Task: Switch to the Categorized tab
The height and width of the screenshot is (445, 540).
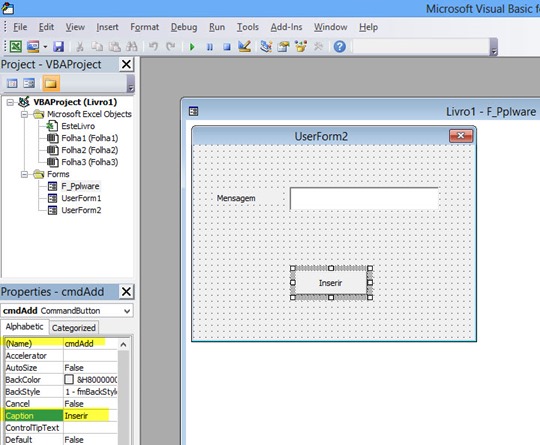Action: 74,328
